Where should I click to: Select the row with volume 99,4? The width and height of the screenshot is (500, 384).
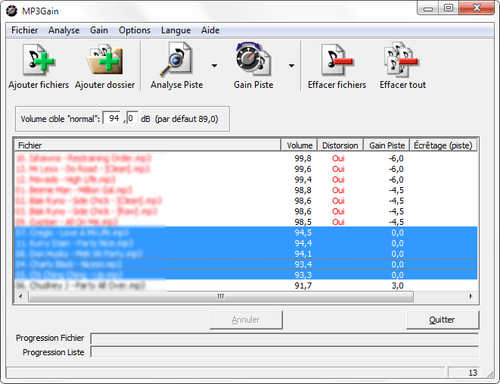click(246, 180)
